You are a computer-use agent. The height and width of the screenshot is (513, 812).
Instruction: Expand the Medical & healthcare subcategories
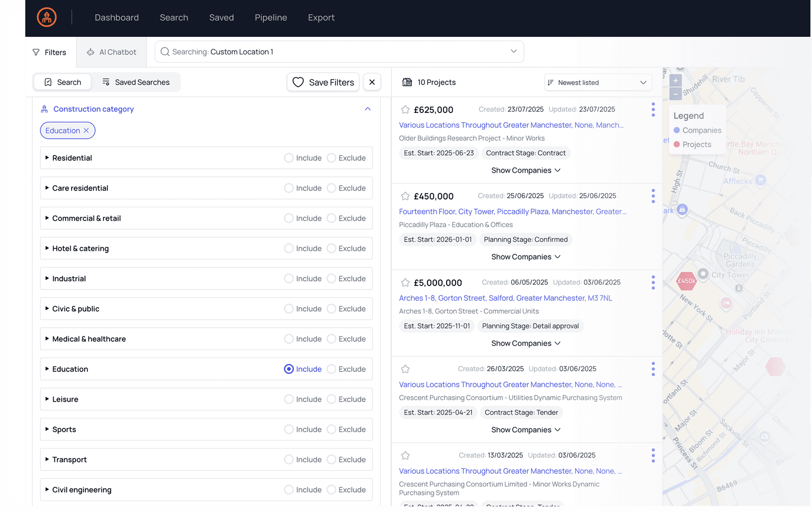point(47,339)
